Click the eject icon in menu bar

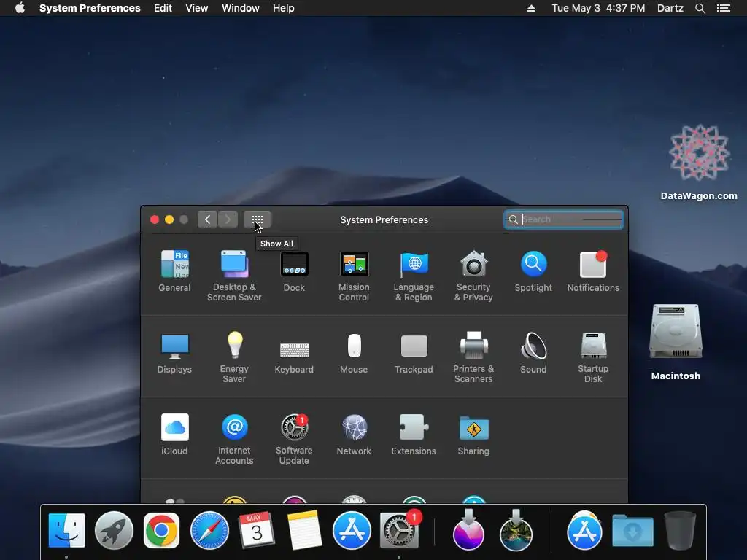[x=531, y=8]
